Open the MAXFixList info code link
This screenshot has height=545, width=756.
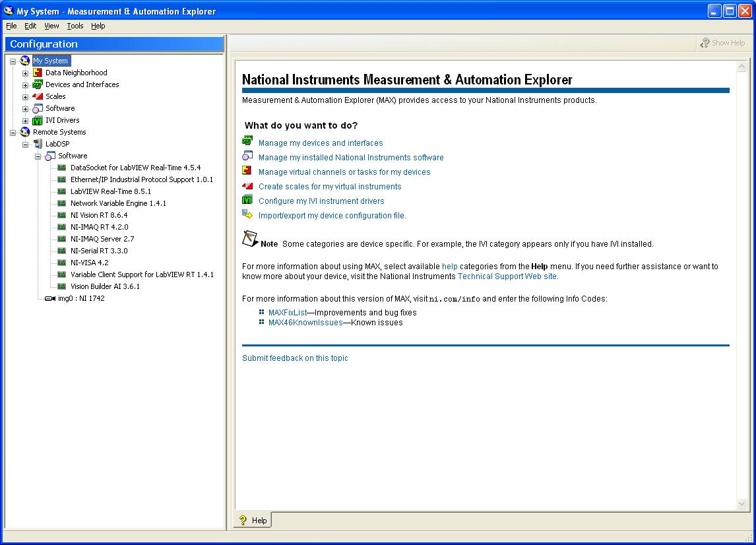pos(288,313)
